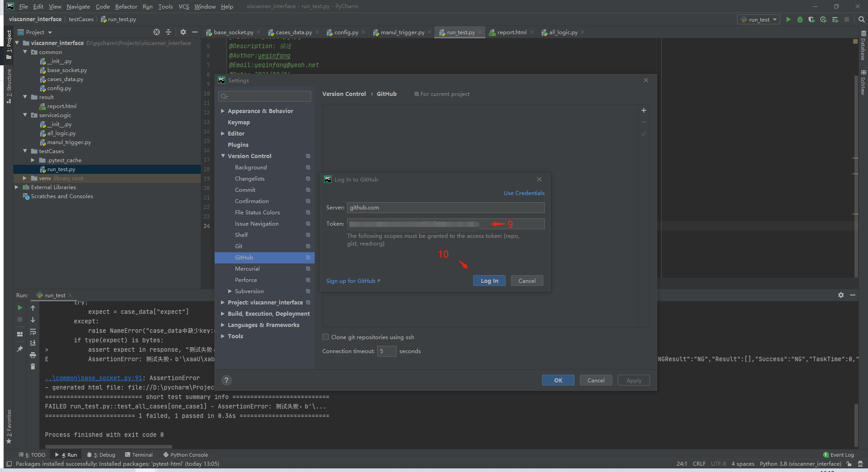Pin the Run tab with pin icon
The height and width of the screenshot is (472, 868).
click(20, 349)
